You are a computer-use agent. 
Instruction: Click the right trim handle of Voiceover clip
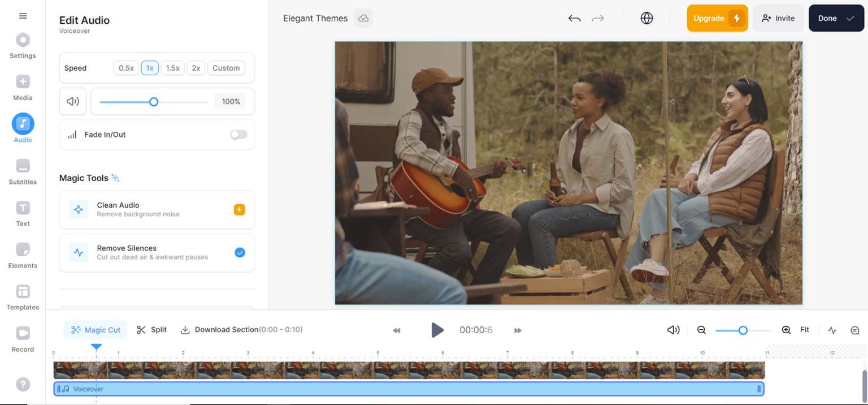[759, 389]
